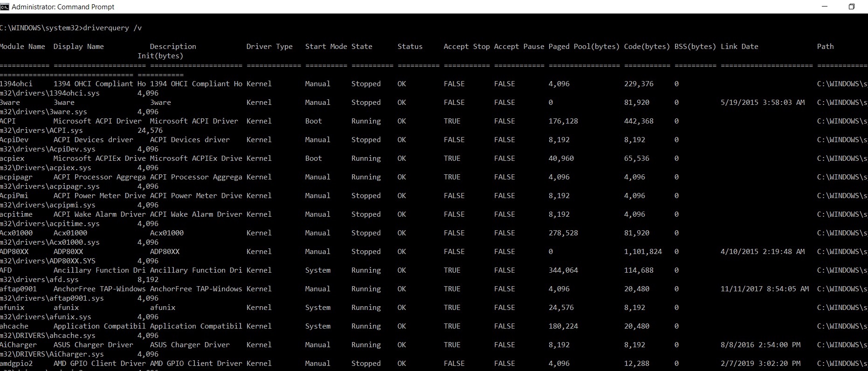Click 'ACPI Devices driver' display name
Screen dimensions: 868x371
[x=93, y=140]
